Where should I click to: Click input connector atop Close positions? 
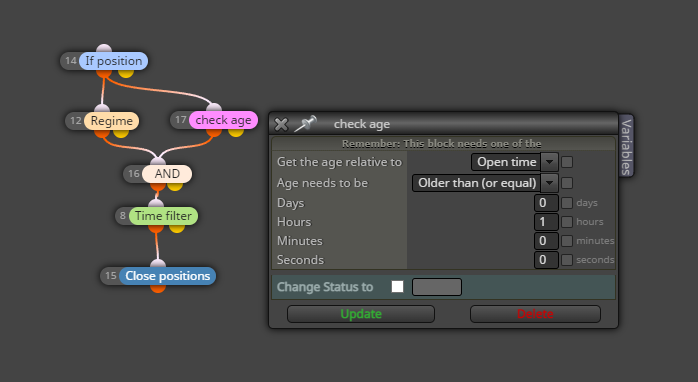tap(158, 264)
